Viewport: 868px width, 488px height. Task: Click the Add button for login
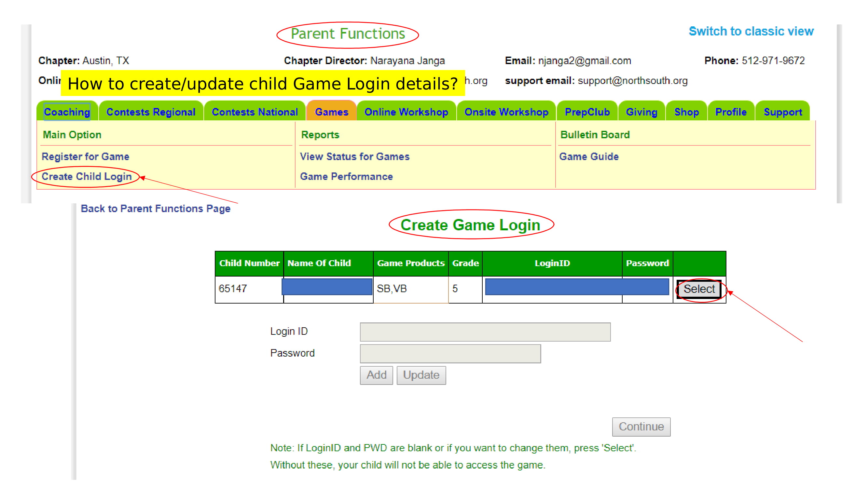click(x=377, y=374)
